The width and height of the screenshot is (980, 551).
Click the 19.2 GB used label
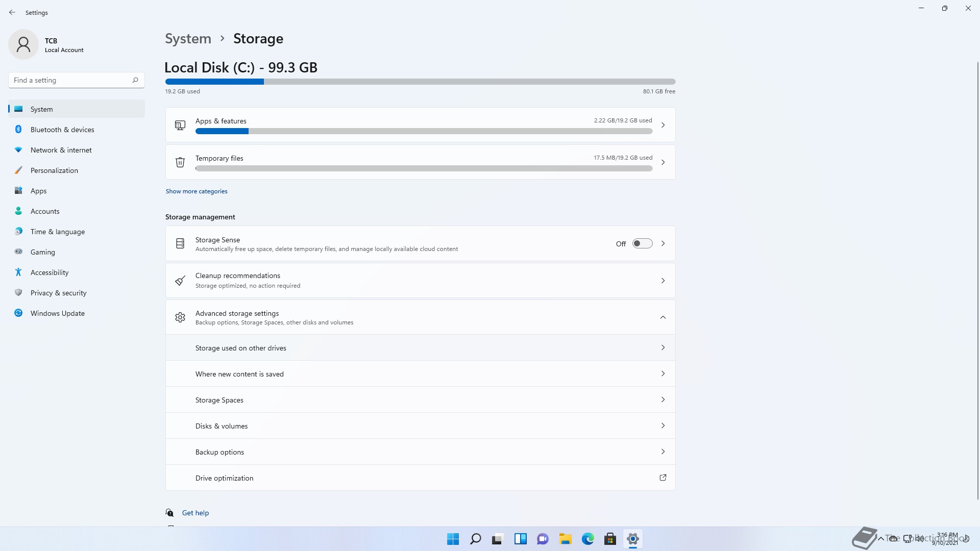[x=183, y=91]
